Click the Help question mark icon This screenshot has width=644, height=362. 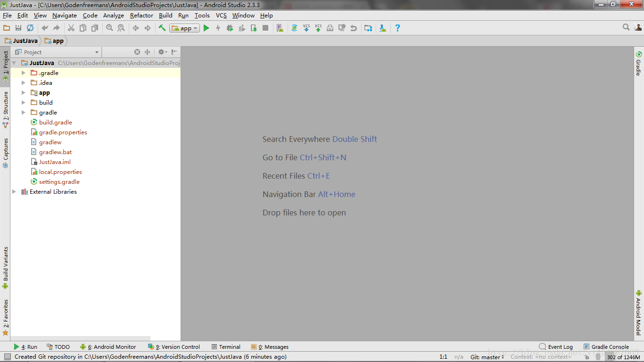click(397, 28)
